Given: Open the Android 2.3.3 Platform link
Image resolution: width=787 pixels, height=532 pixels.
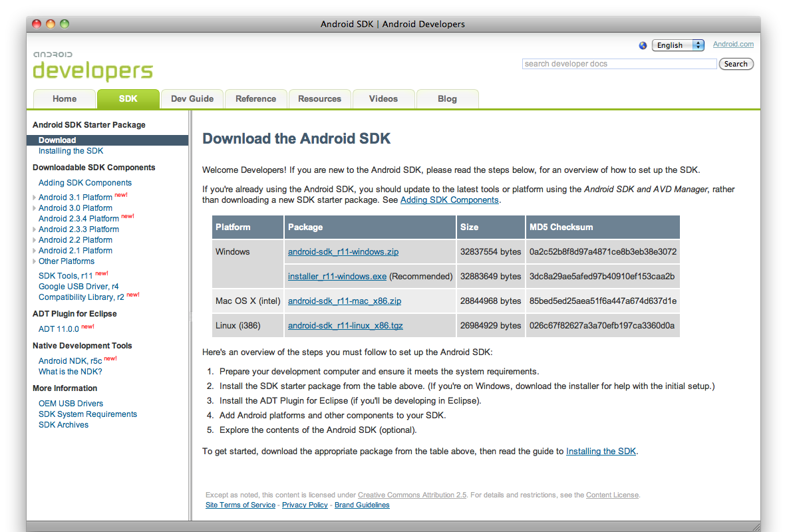Looking at the screenshot, I should click(79, 229).
